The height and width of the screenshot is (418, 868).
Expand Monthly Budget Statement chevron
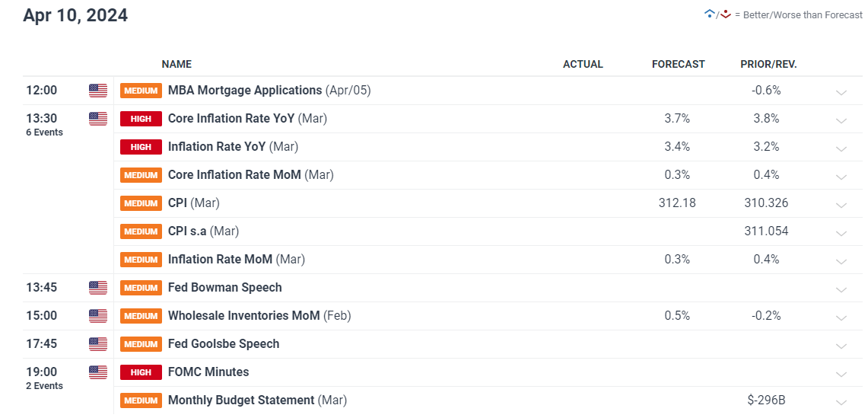click(841, 402)
